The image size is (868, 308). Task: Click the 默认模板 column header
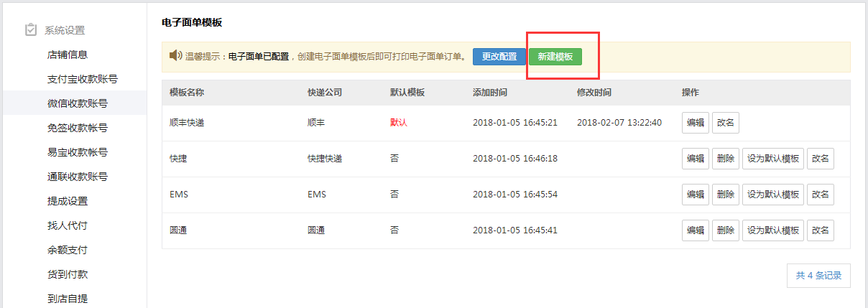tap(407, 93)
